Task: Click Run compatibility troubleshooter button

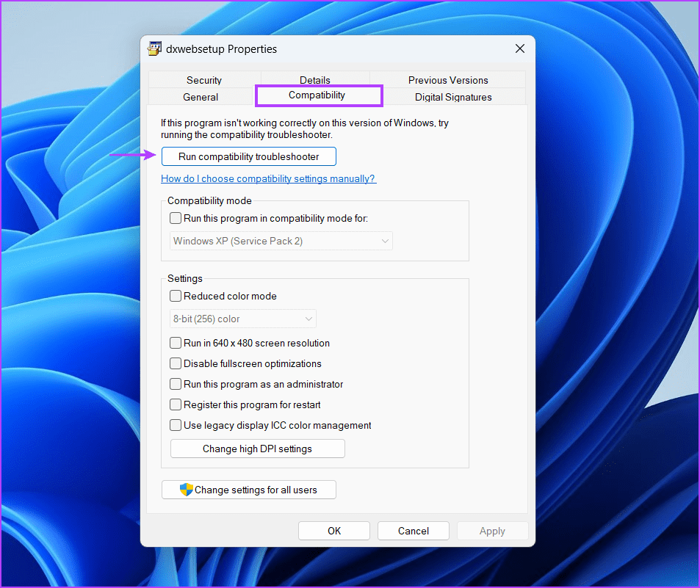Action: 248,156
